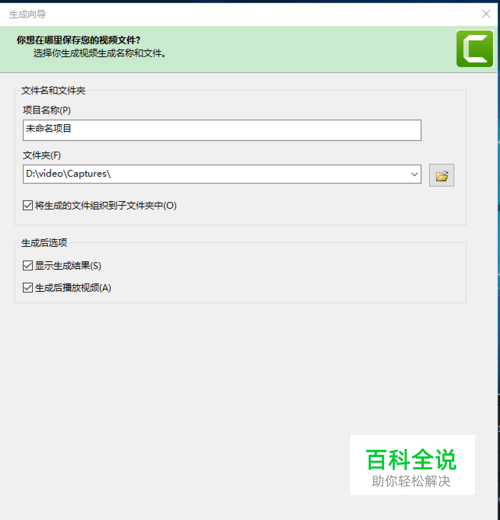
Task: Click the Camtasia logo icon
Action: pyautogui.click(x=475, y=49)
